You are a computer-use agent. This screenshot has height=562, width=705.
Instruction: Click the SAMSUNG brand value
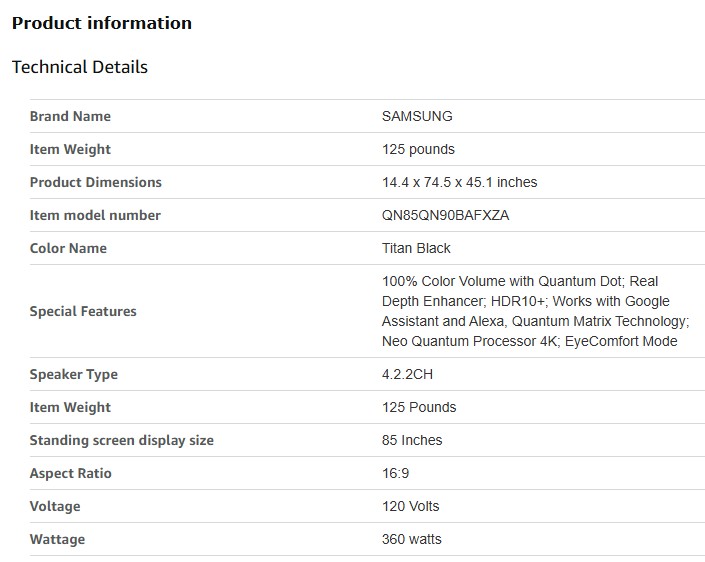(417, 116)
